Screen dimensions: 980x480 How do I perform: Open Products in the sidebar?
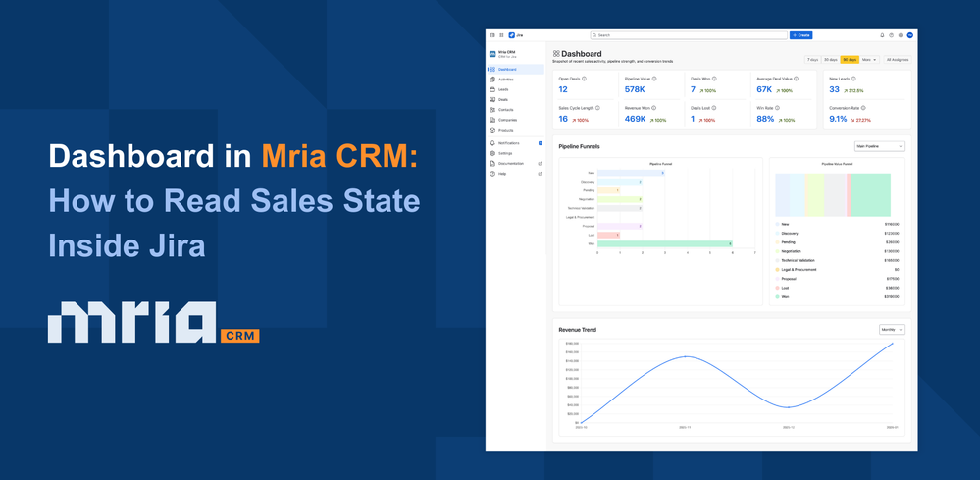pyautogui.click(x=516, y=130)
